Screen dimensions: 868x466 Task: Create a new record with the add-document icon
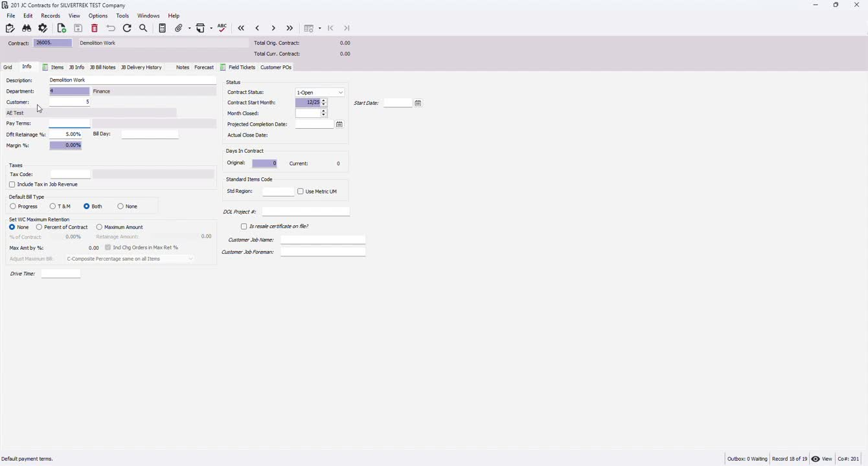pyautogui.click(x=62, y=28)
